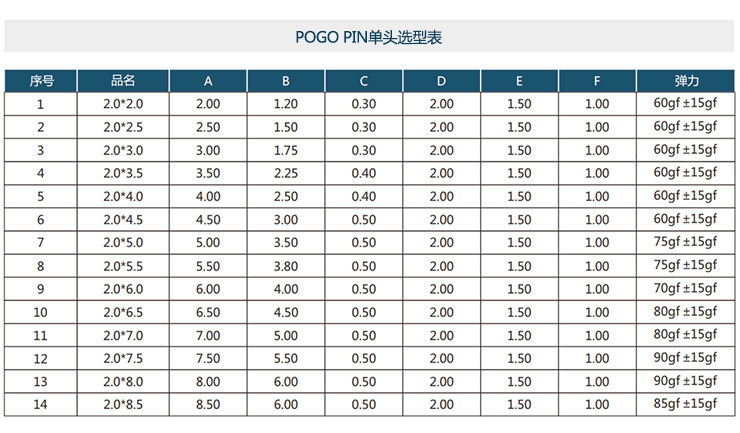Select the 品名 column header
Image resolution: width=740 pixels, height=433 pixels.
point(123,80)
